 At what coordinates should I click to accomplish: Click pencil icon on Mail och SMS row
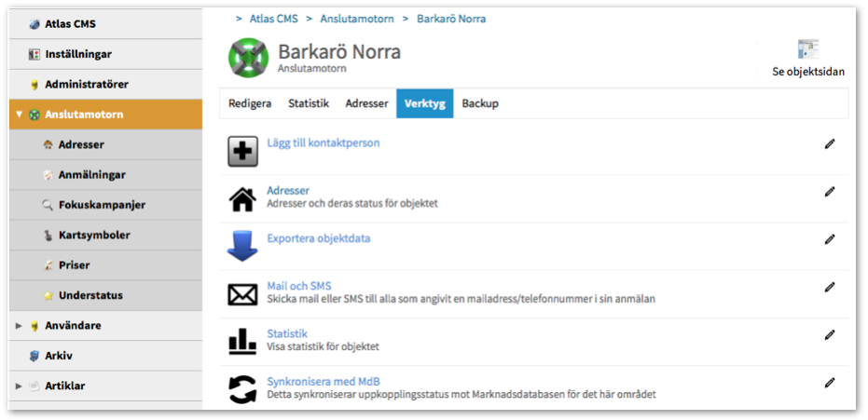[x=830, y=287]
